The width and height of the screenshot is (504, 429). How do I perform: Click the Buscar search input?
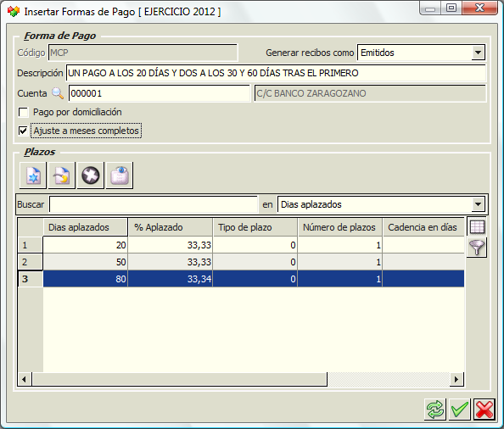(154, 204)
